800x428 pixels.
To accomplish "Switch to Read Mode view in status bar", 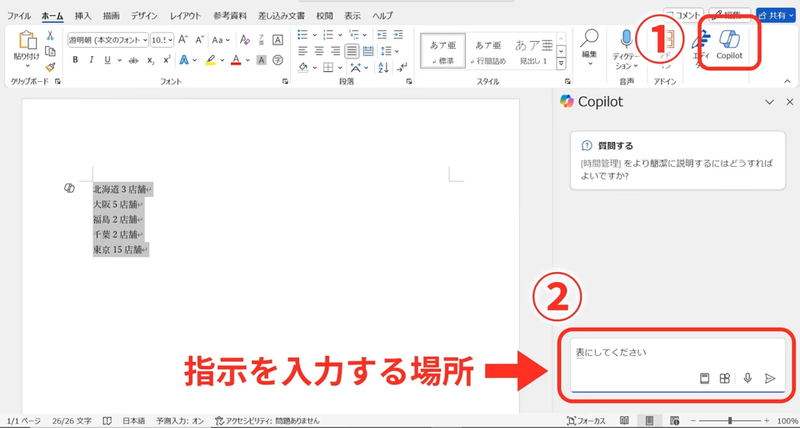I will pos(624,421).
